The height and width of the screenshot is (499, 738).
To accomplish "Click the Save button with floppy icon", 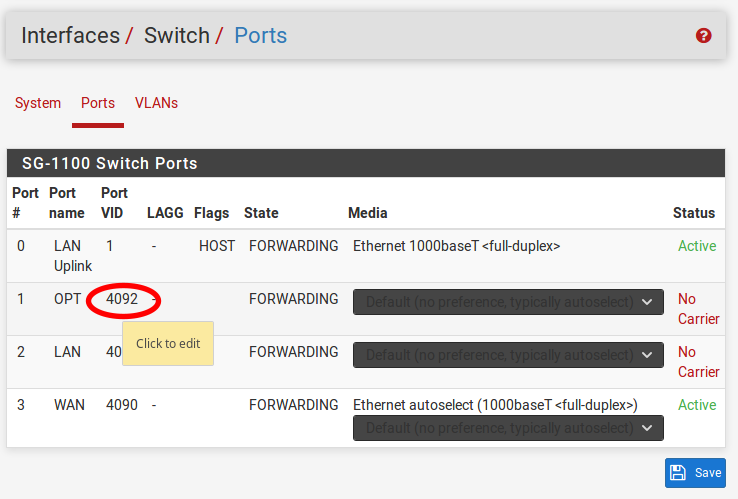I will (x=695, y=473).
